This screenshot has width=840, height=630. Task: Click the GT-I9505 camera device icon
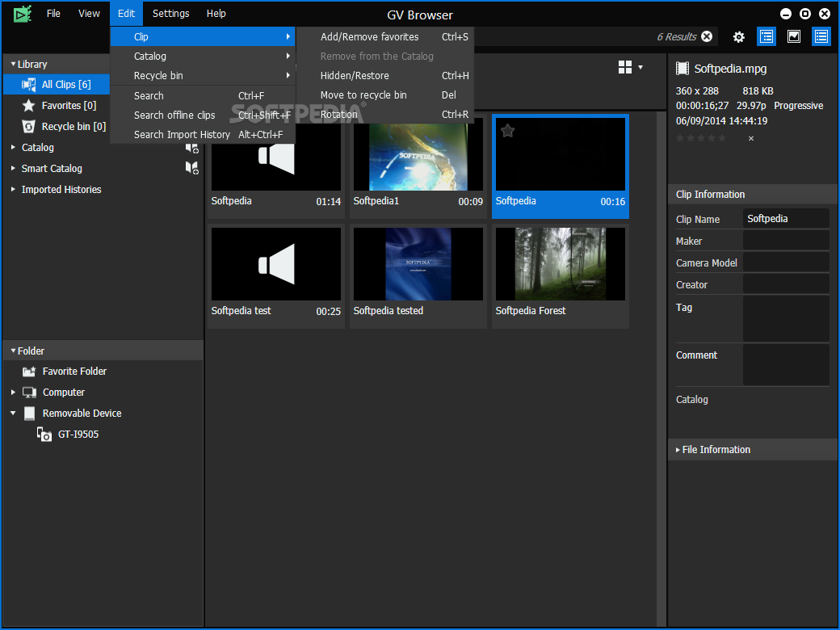click(x=44, y=434)
